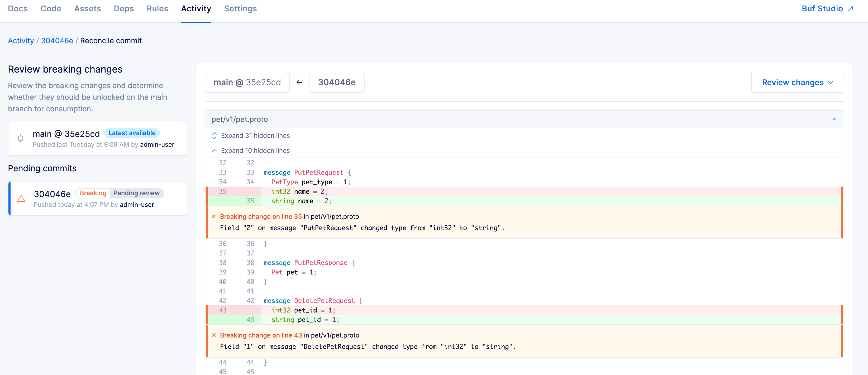Go to Activity breadcrumb link
The height and width of the screenshot is (375, 868).
21,40
